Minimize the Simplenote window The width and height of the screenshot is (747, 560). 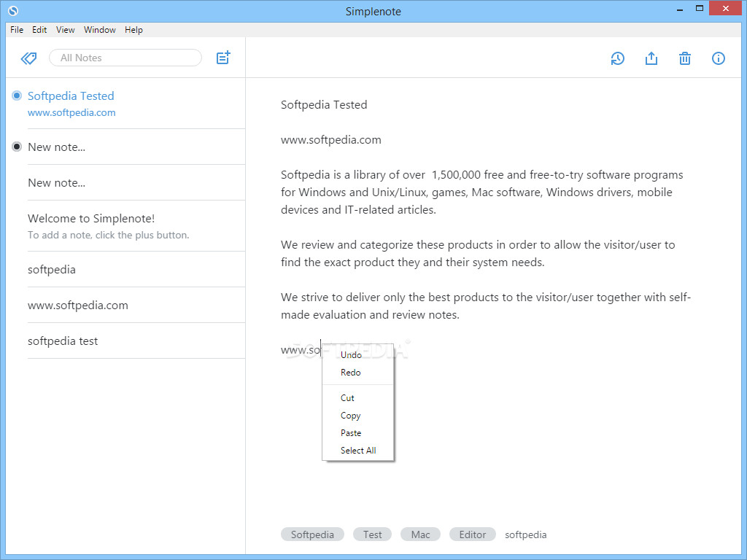[x=680, y=9]
